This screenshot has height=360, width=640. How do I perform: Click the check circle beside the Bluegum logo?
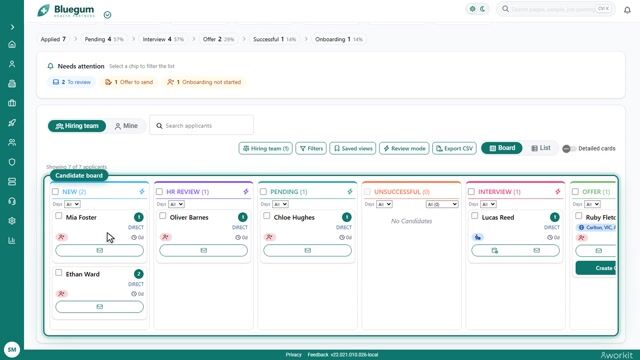107,15
